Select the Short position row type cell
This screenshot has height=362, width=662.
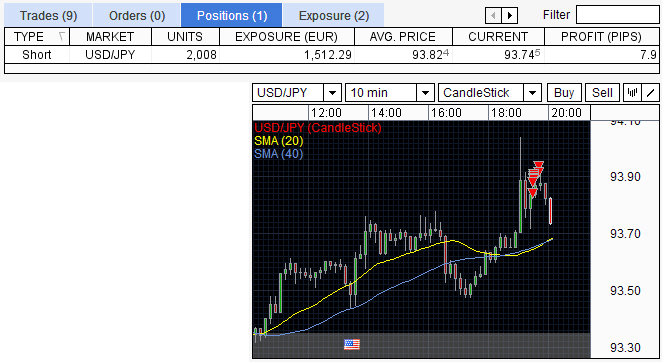[37, 54]
